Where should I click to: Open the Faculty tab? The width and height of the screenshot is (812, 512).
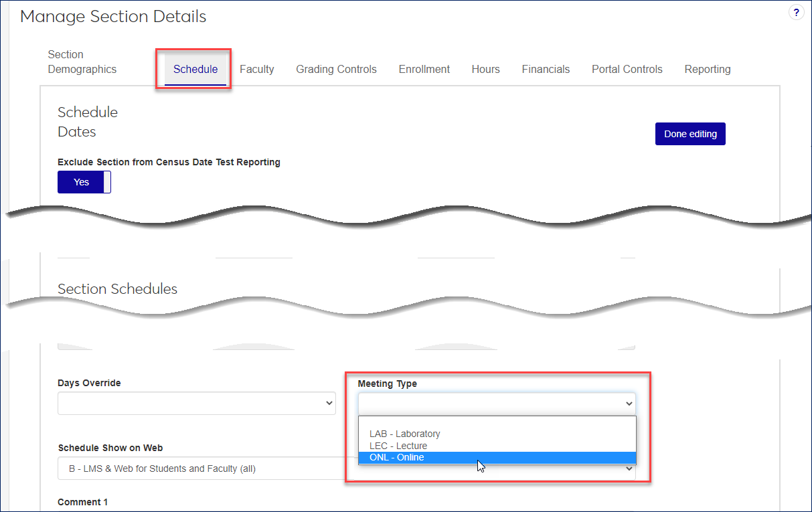pos(257,69)
